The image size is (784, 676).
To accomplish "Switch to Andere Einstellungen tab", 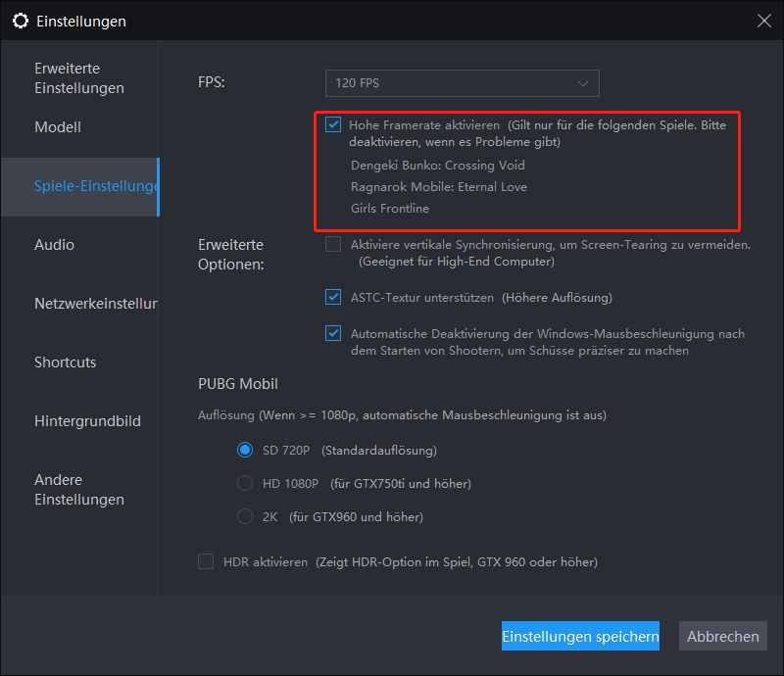I will tap(79, 490).
